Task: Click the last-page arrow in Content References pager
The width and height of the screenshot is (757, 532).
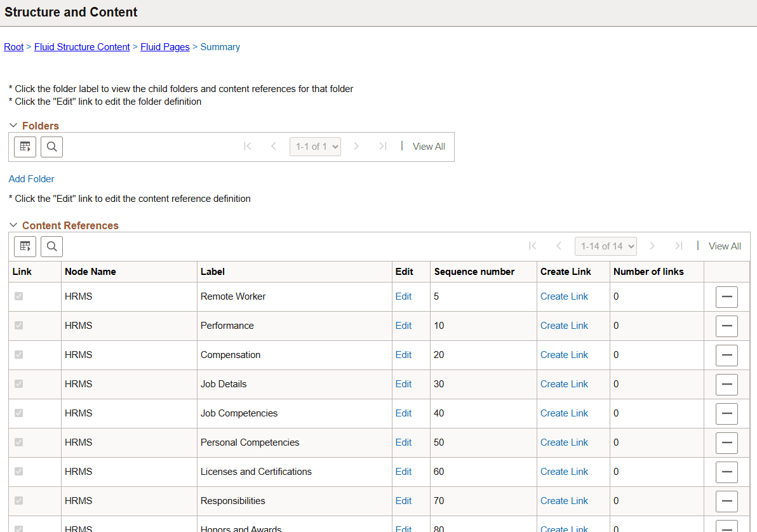Action: [x=679, y=246]
